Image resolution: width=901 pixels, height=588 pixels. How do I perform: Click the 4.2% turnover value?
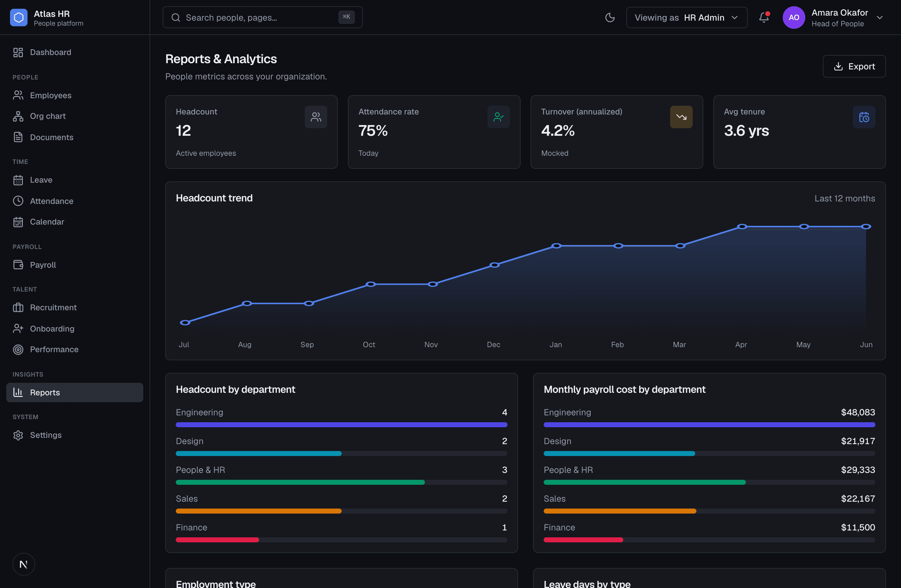pos(557,130)
